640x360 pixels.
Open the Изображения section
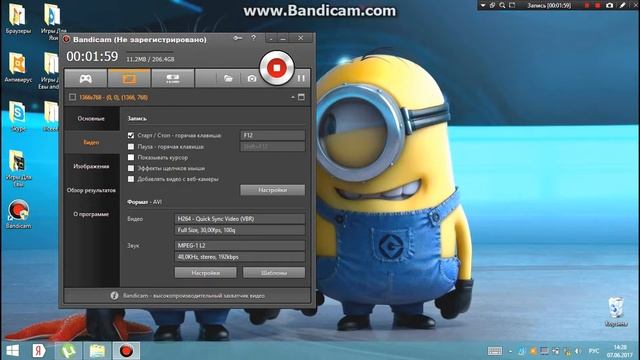91,166
